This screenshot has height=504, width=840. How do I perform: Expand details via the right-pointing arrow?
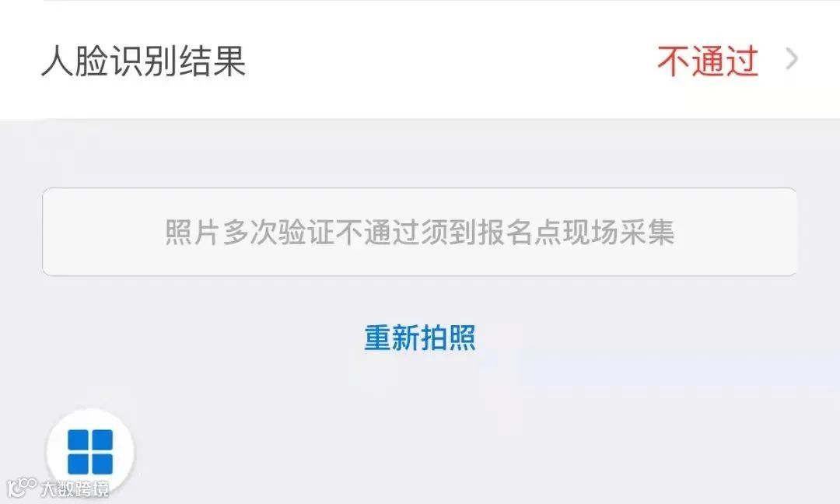pos(792,59)
